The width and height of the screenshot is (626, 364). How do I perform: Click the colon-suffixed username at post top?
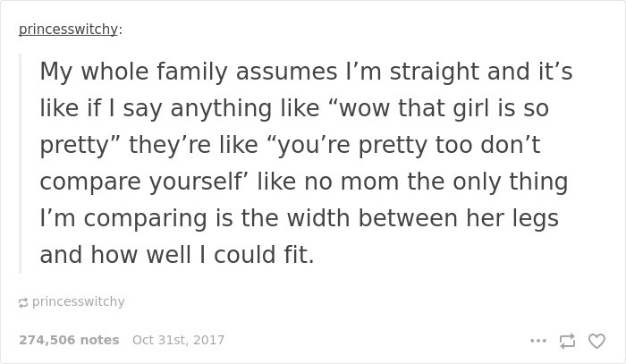tap(71, 30)
